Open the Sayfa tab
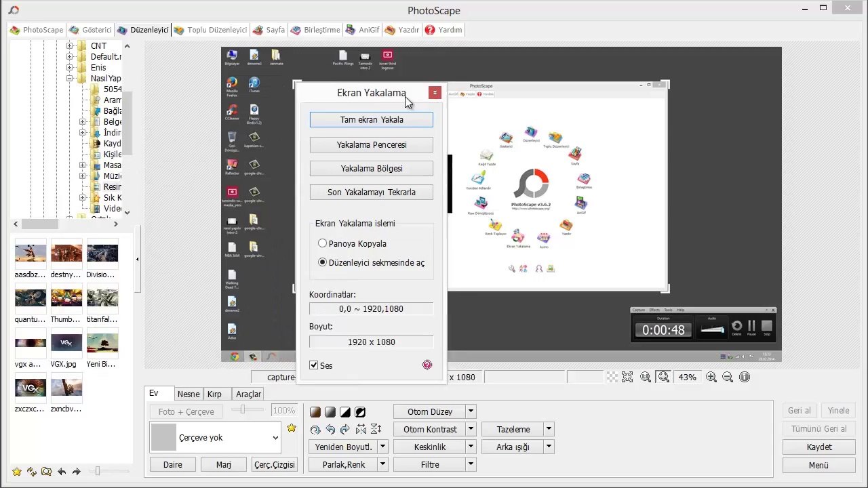Image resolution: width=868 pixels, height=488 pixels. click(269, 30)
